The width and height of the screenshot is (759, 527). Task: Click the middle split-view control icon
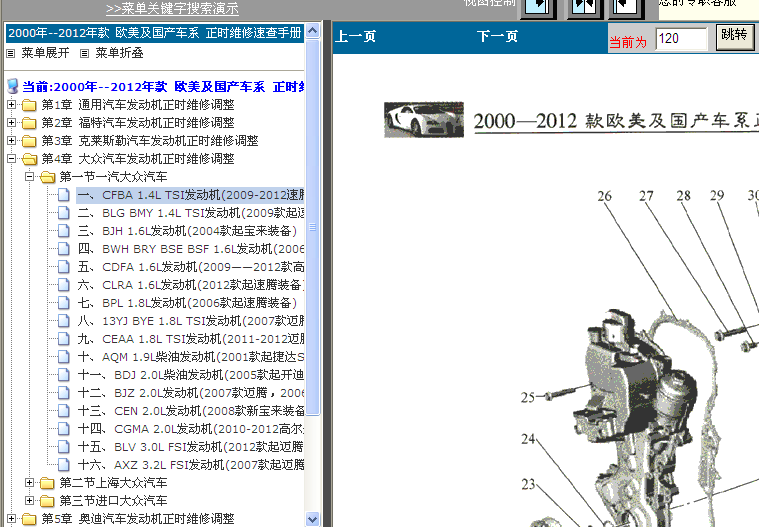click(x=584, y=8)
